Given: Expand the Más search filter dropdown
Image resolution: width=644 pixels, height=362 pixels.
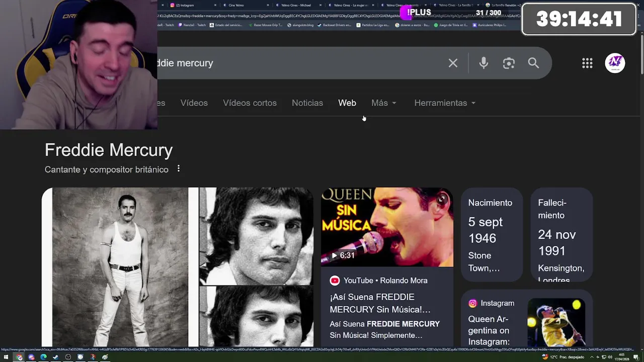Looking at the screenshot, I should (384, 103).
